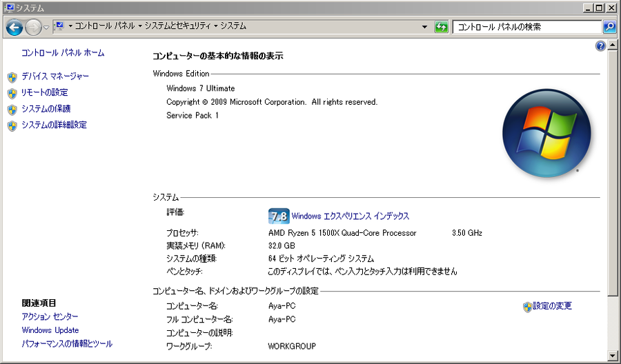Viewport: 621px width, 364px height.
Task: Open デバイス マネージャー link
Action: (x=55, y=77)
